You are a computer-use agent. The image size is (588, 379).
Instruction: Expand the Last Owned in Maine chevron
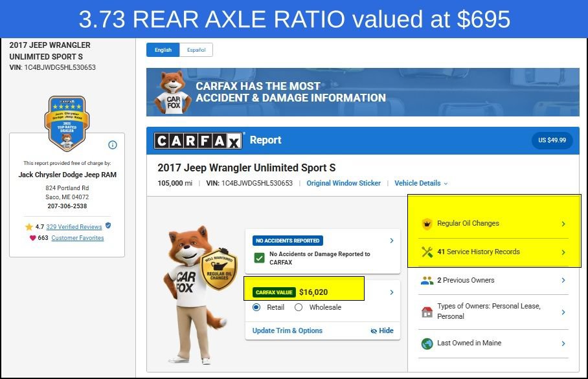(x=563, y=343)
